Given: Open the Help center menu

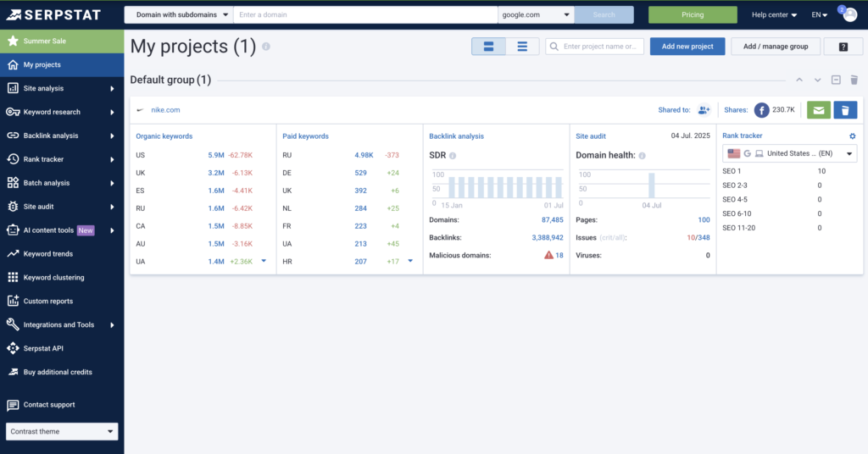Looking at the screenshot, I should coord(774,15).
